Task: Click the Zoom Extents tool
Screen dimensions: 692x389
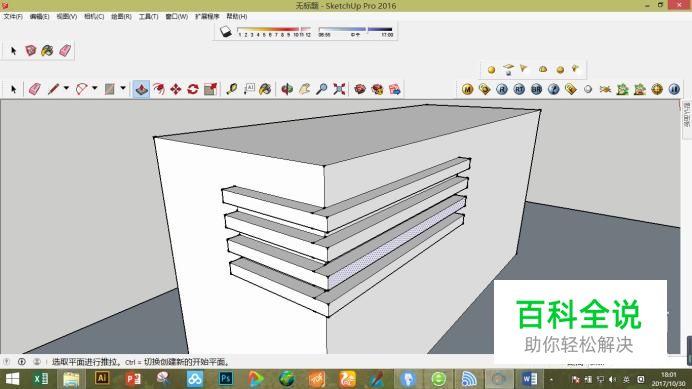Action: pos(339,89)
